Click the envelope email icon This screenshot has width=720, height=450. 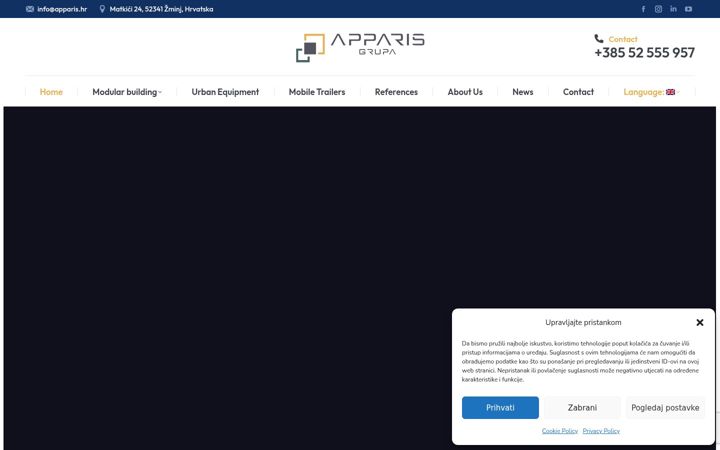click(x=30, y=9)
